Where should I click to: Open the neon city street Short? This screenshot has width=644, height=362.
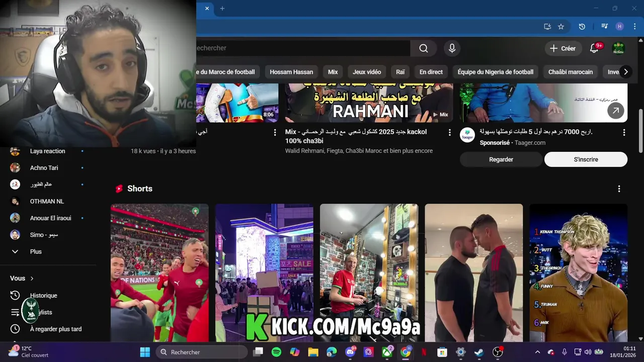pyautogui.click(x=264, y=273)
